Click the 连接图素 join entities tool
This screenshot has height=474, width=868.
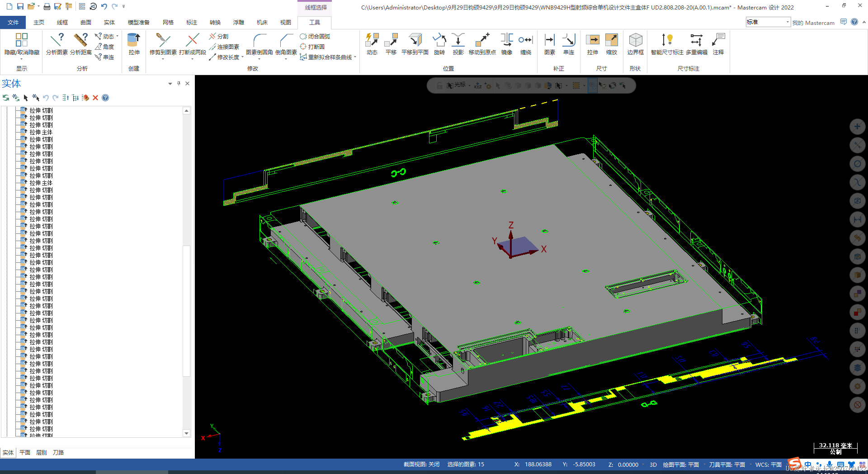tap(224, 47)
